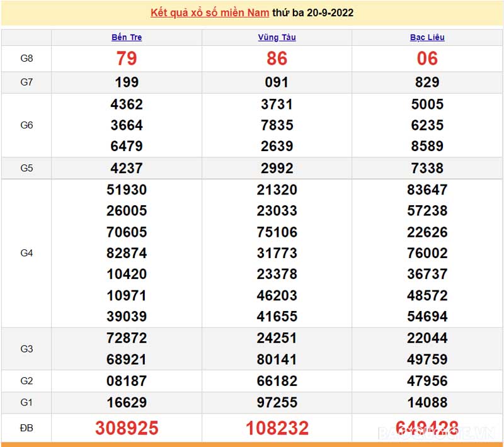Click G3 number 24251
The height and width of the screenshot is (447, 504).
coord(277,338)
